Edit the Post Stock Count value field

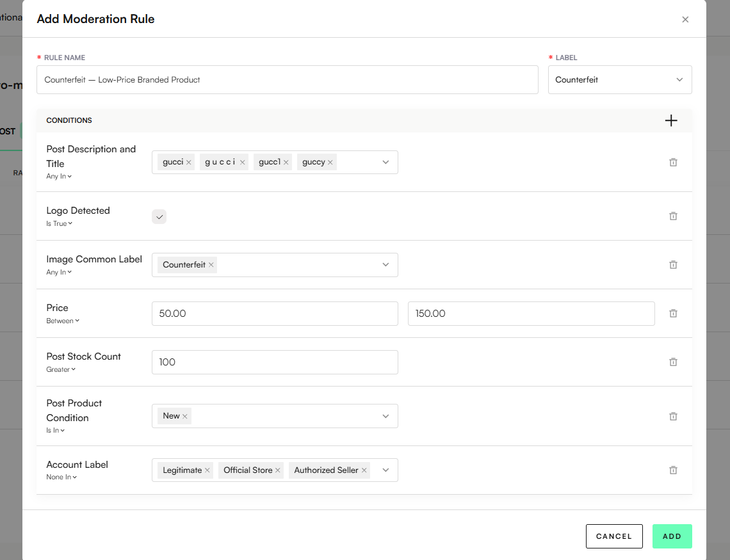tap(275, 362)
